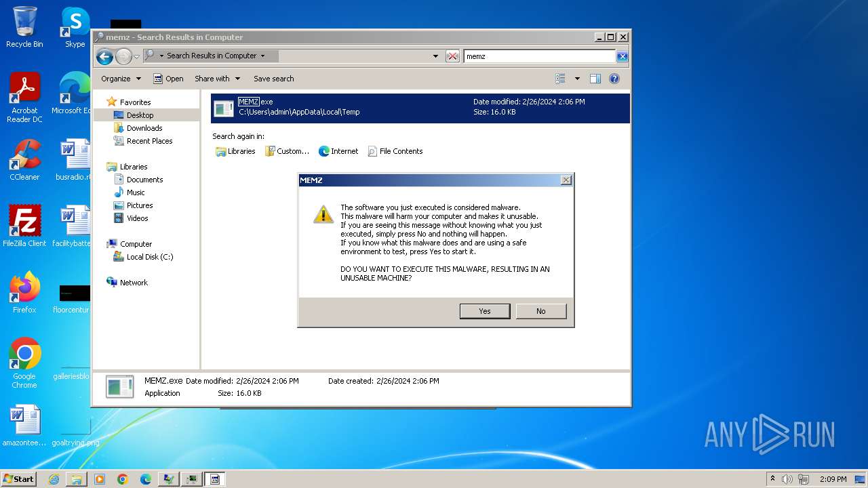
Task: Click Open in Explorer toolbar
Action: click(168, 79)
